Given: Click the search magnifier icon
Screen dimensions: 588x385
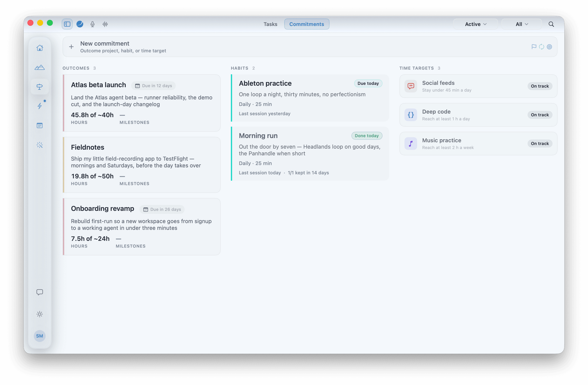Looking at the screenshot, I should pyautogui.click(x=551, y=24).
